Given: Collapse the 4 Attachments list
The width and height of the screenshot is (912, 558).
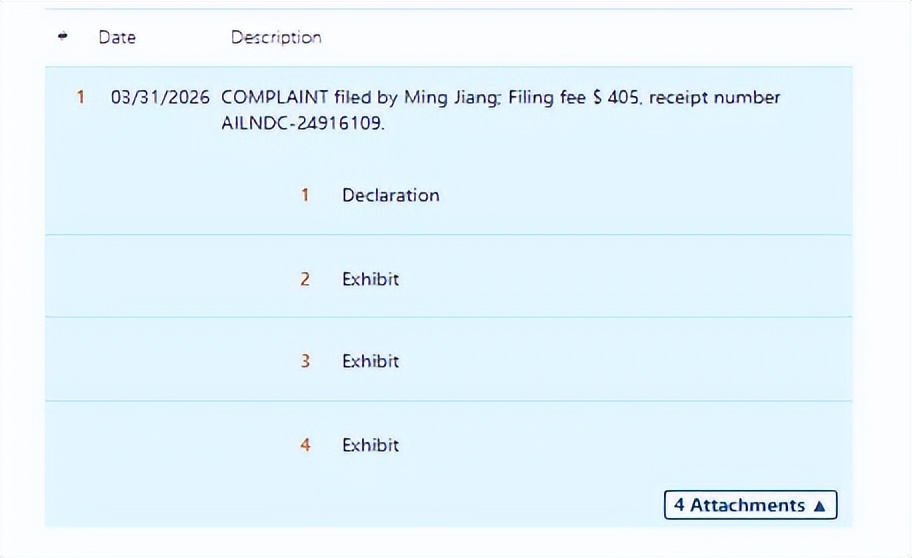Looking at the screenshot, I should [x=750, y=505].
